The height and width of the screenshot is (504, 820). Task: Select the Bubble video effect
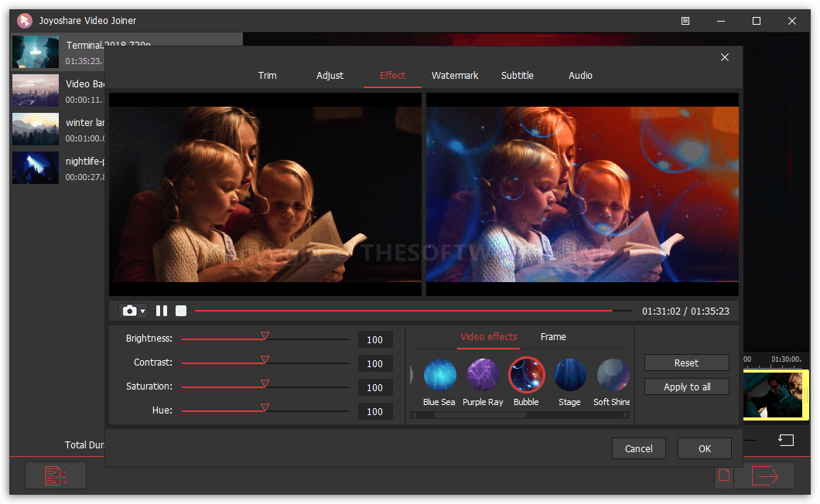point(526,374)
